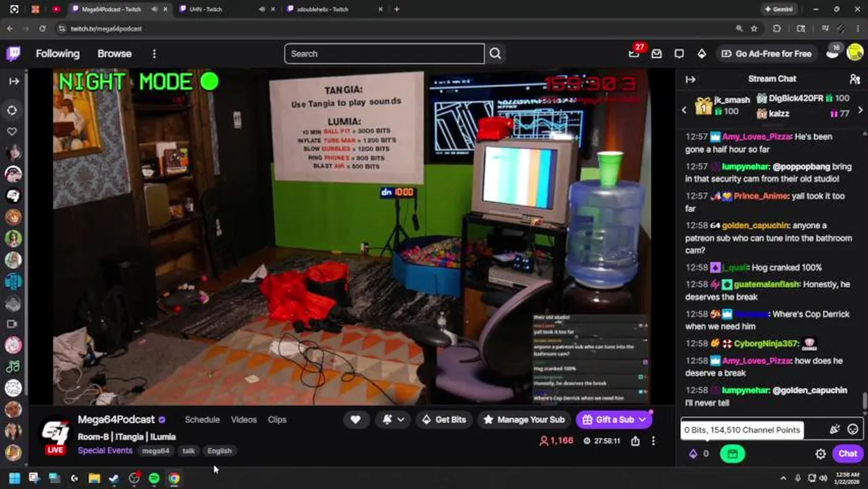
Task: Open the notification bell dropdown
Action: (394, 420)
